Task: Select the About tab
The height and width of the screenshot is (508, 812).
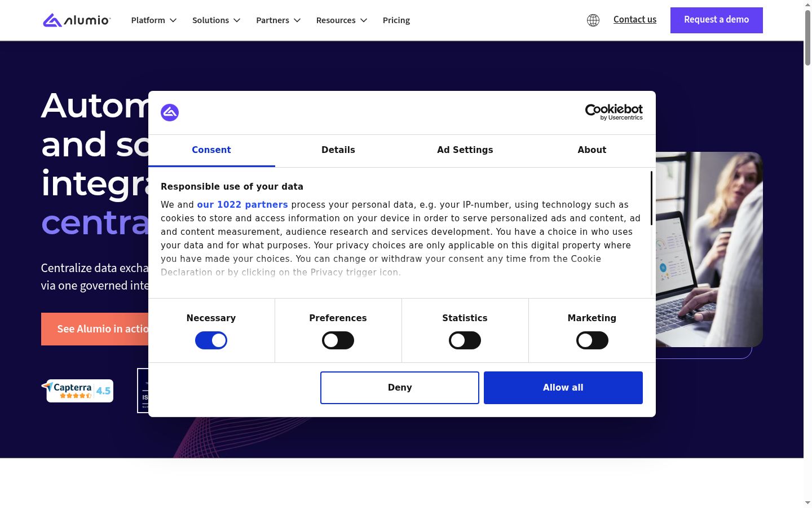Action: [592, 150]
